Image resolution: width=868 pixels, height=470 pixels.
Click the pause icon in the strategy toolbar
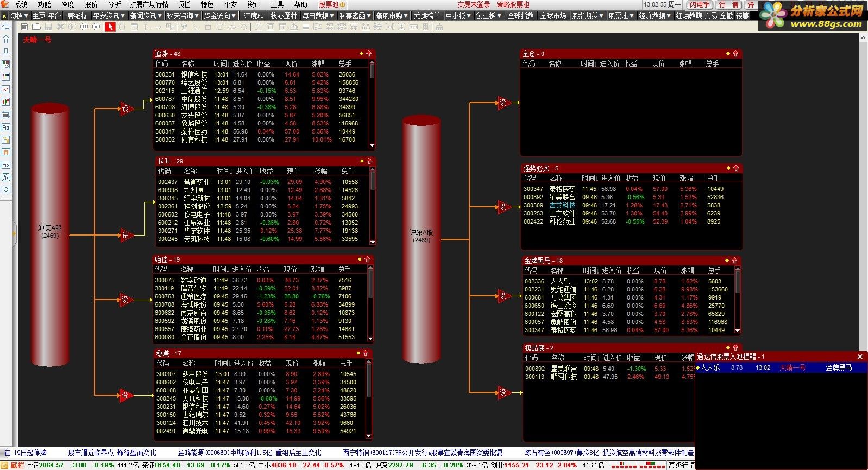(84, 27)
